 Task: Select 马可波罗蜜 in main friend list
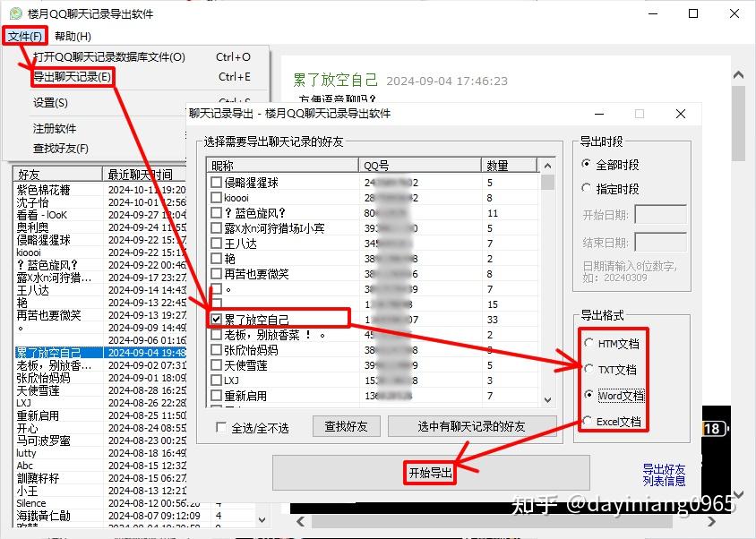pos(43,441)
